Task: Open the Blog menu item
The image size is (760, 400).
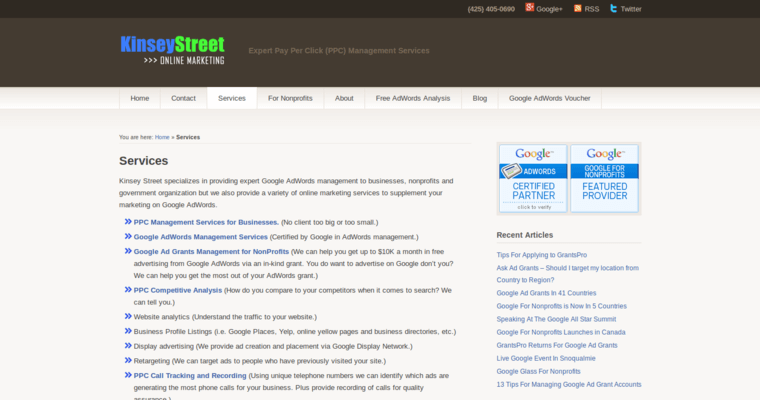Action: coord(480,98)
